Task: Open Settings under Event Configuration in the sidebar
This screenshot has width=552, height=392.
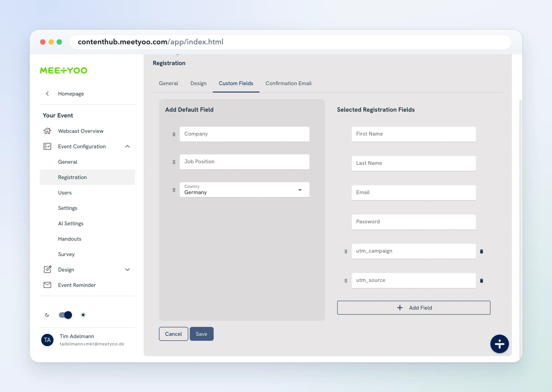Action: (68, 208)
